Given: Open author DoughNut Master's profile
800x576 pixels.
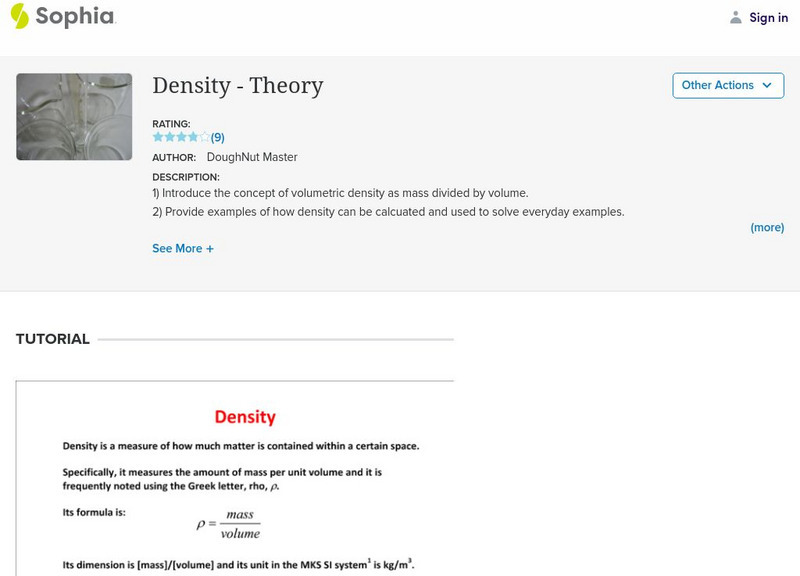Looking at the screenshot, I should pyautogui.click(x=252, y=157).
